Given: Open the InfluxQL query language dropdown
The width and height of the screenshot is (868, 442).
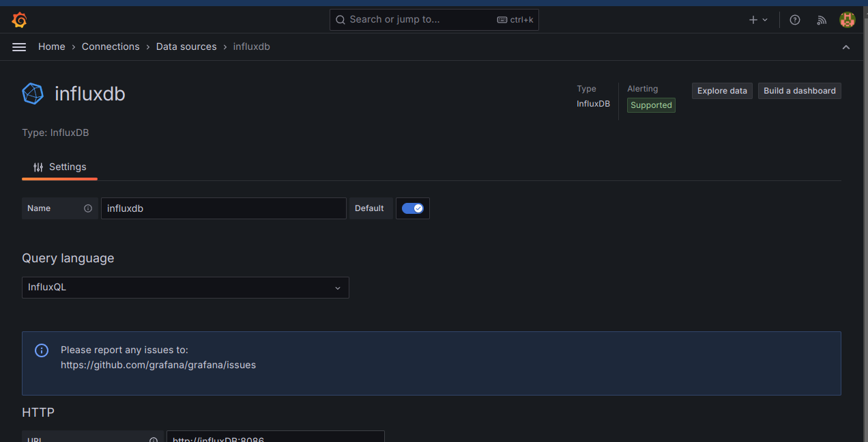Looking at the screenshot, I should tap(186, 288).
